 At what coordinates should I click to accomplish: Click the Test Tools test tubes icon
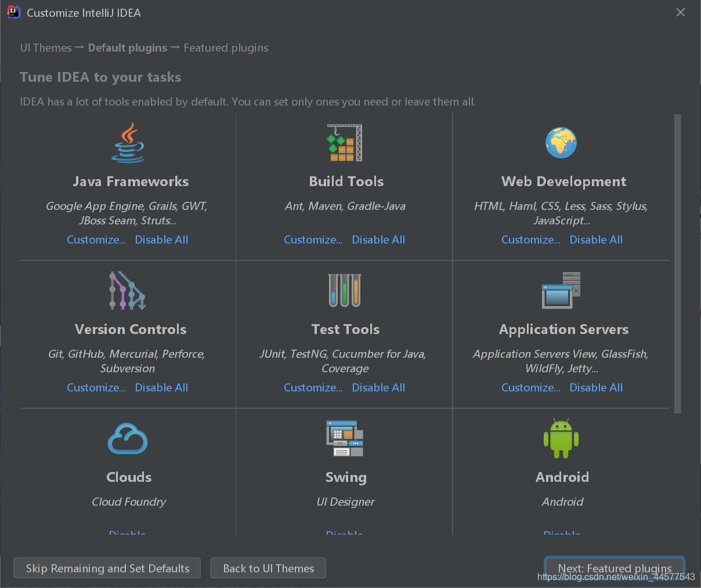(x=345, y=291)
